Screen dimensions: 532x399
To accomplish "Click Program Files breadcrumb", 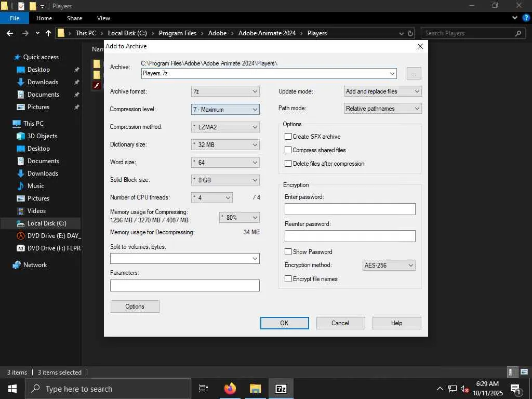I will point(178,33).
